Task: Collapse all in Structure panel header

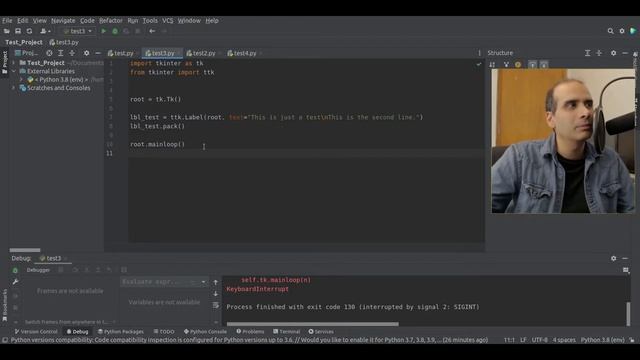Action: (599, 53)
